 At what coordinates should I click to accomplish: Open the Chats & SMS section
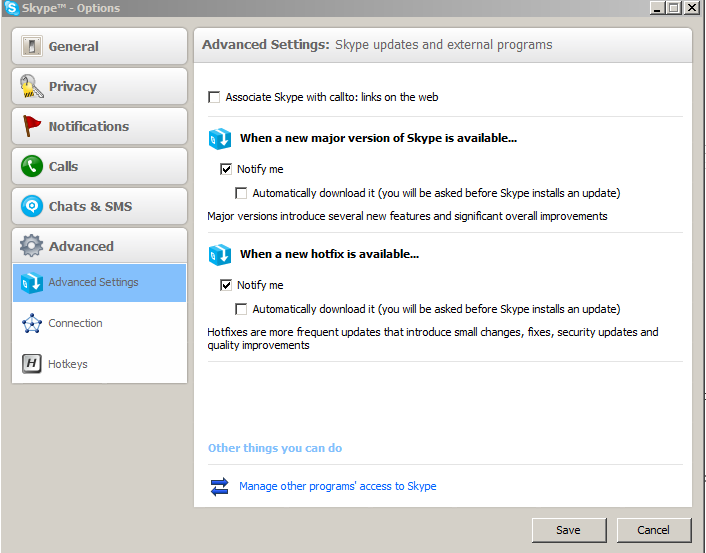coord(100,206)
